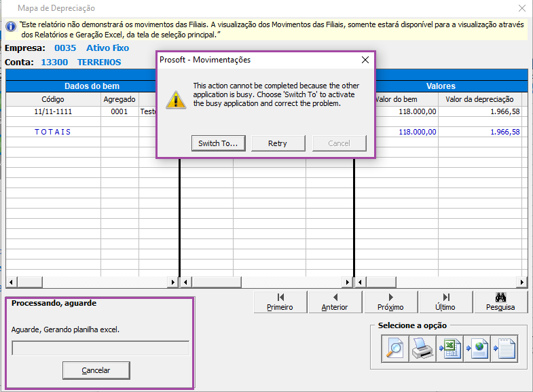Go to previous record with Anterior
The height and width of the screenshot is (392, 533).
(x=335, y=302)
